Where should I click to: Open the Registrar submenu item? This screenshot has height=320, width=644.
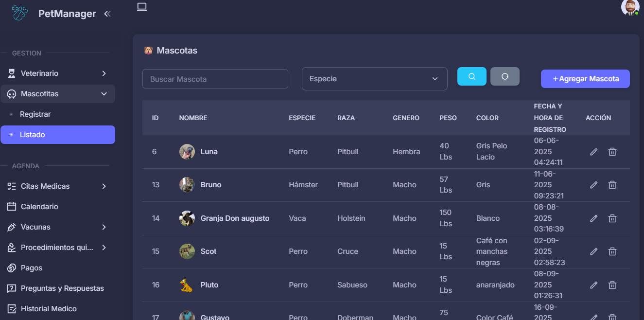coord(35,114)
